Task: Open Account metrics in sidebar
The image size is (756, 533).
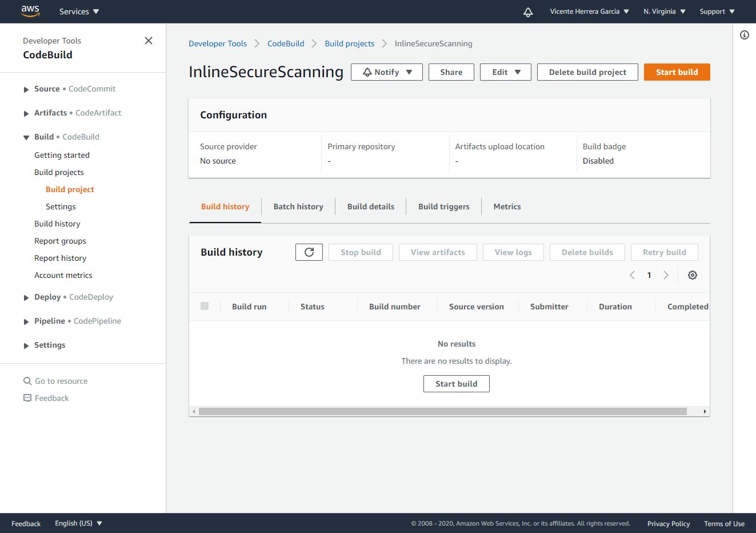Action: [63, 275]
